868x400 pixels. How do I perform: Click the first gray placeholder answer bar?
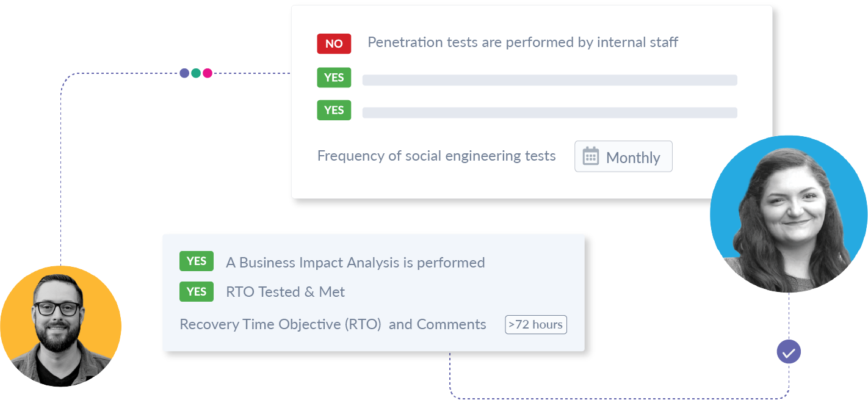click(x=549, y=80)
